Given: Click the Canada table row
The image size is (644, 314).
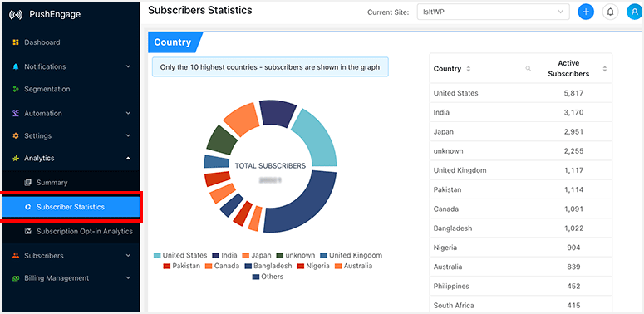Looking at the screenshot, I should click(521, 209).
